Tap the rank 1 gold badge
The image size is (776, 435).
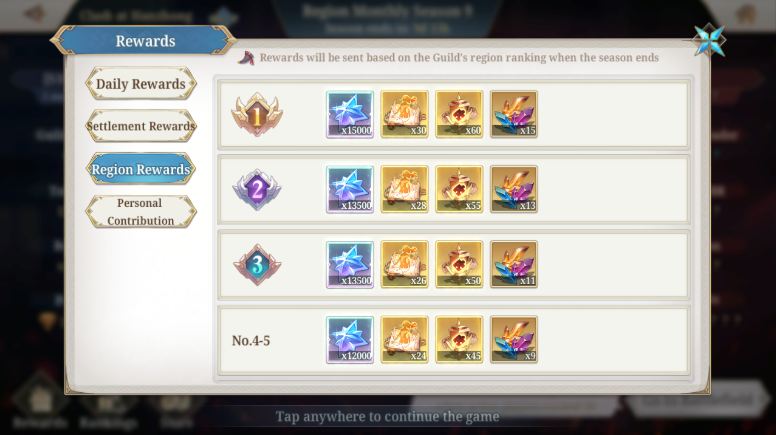257,115
